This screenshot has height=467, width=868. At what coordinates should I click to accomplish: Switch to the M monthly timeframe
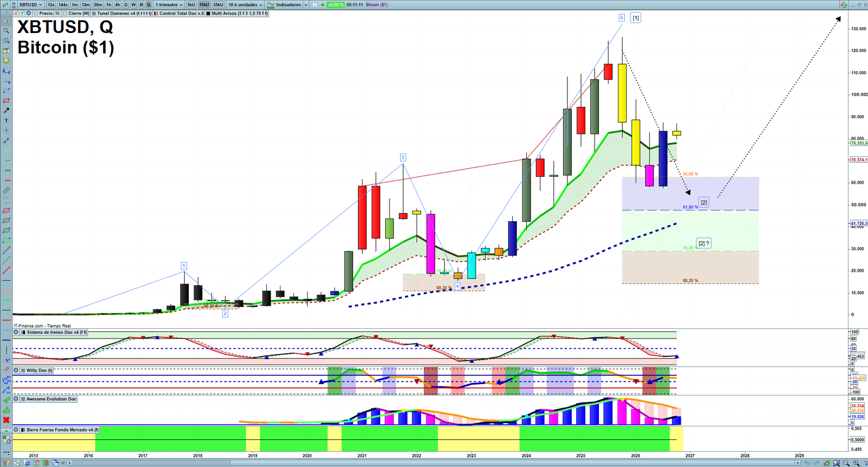click(x=141, y=5)
